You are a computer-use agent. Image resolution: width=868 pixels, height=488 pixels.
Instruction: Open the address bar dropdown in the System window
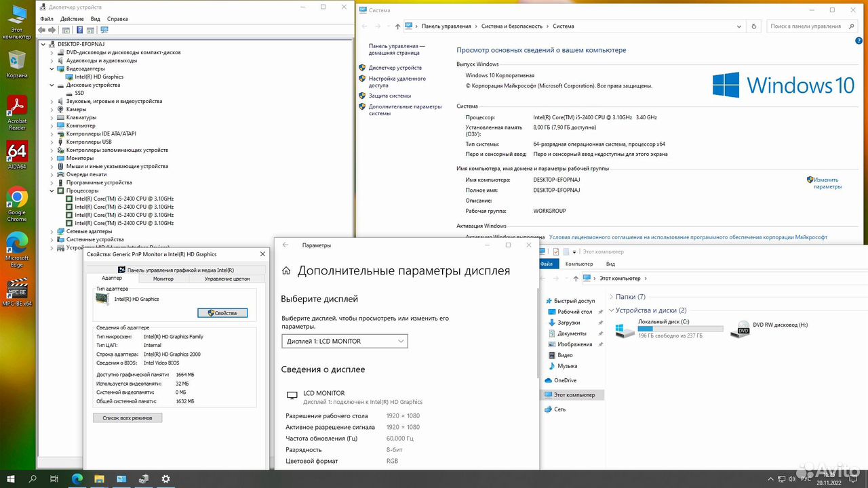point(740,26)
